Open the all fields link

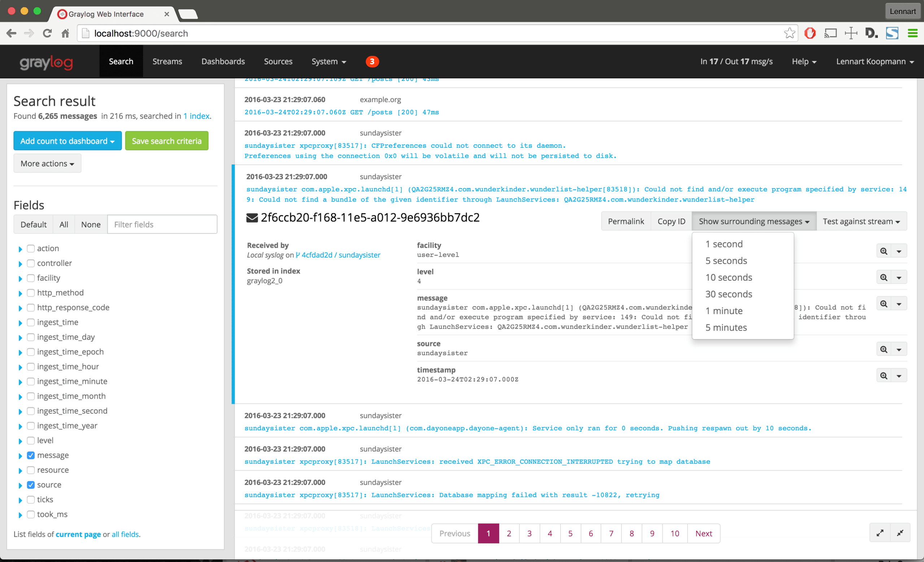[125, 534]
